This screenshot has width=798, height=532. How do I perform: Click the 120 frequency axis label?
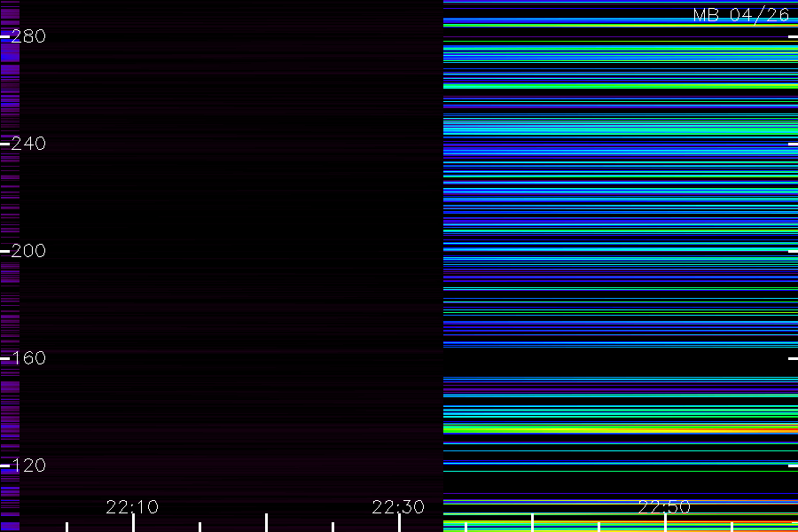(x=28, y=465)
